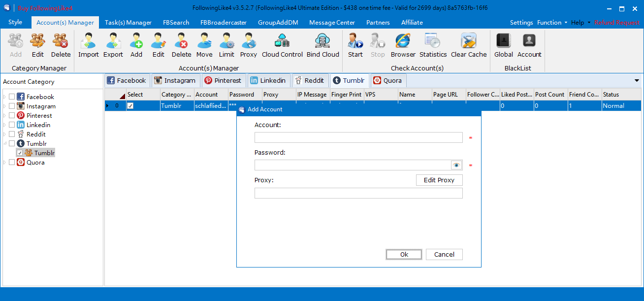
Task: Click Edit in Category Manager group
Action: [x=37, y=45]
